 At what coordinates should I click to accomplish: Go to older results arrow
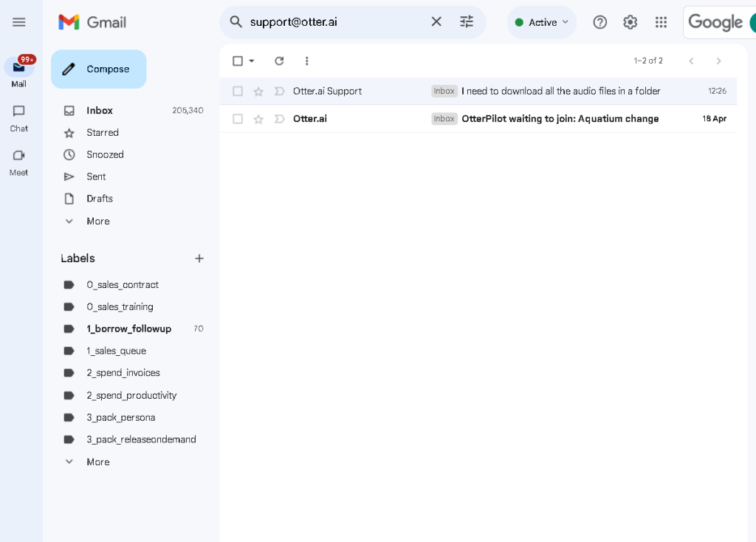719,61
